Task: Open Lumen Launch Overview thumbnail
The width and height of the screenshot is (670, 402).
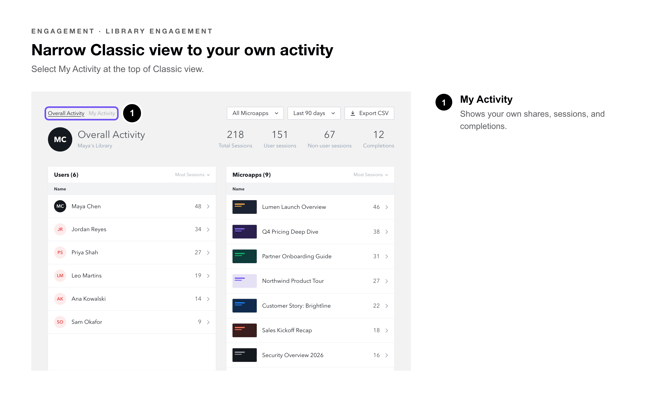Action: [x=244, y=207]
